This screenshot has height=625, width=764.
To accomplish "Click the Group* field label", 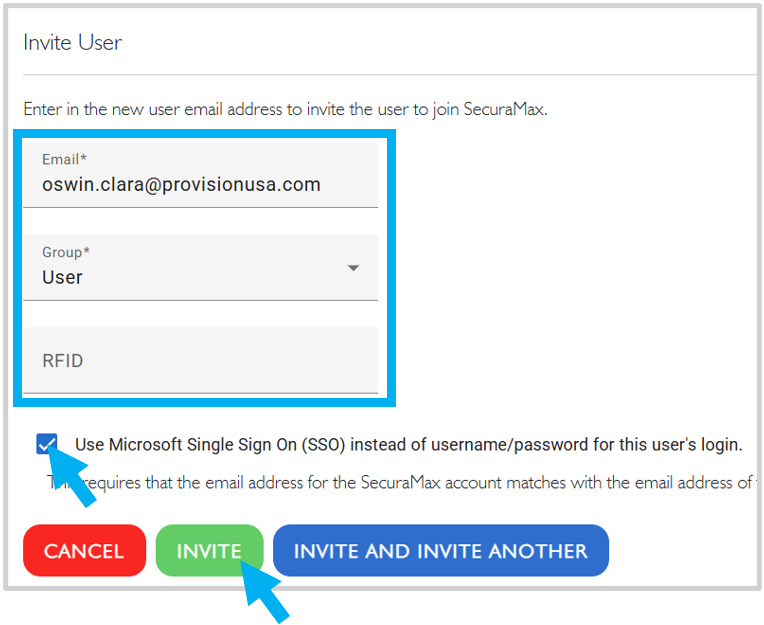I will coord(66,252).
